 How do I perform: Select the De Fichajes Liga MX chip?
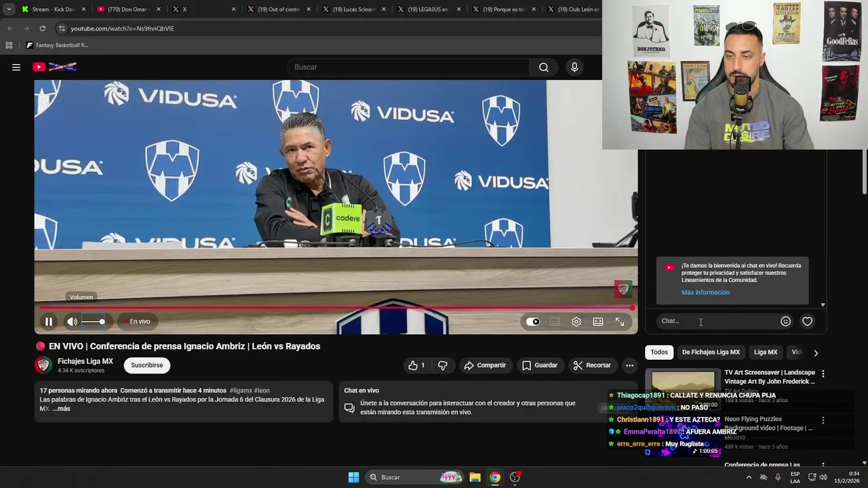coord(711,352)
